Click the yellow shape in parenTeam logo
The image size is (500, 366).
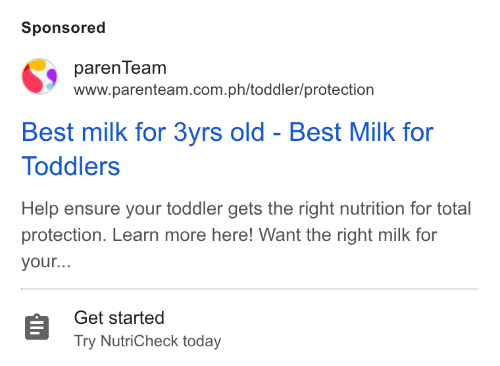point(38,65)
